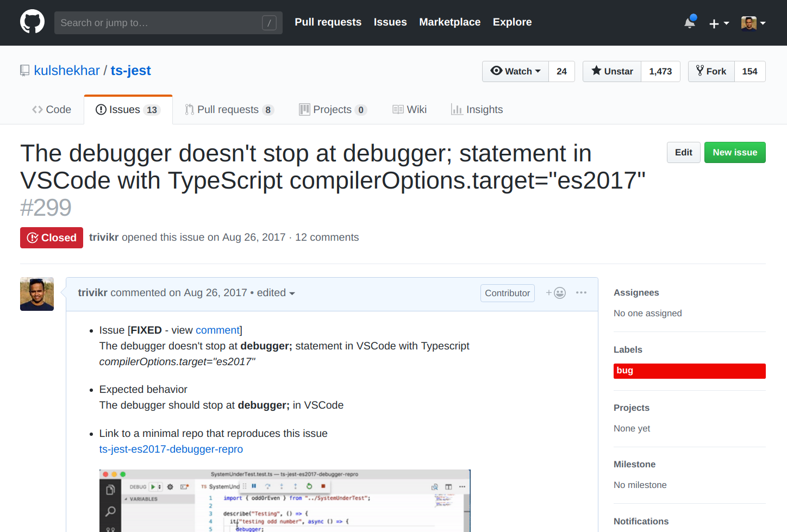Click the repository book icon
This screenshot has height=532, width=787.
click(x=24, y=71)
